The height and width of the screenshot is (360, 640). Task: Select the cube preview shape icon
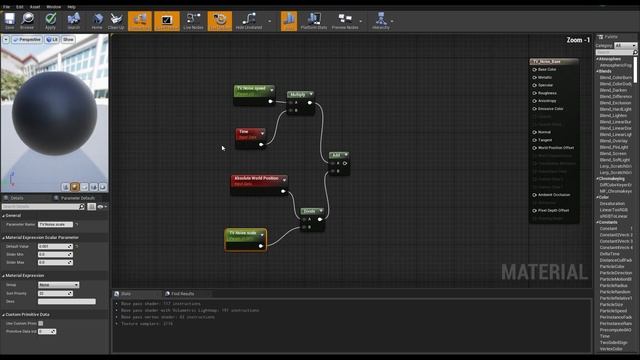coord(93,187)
